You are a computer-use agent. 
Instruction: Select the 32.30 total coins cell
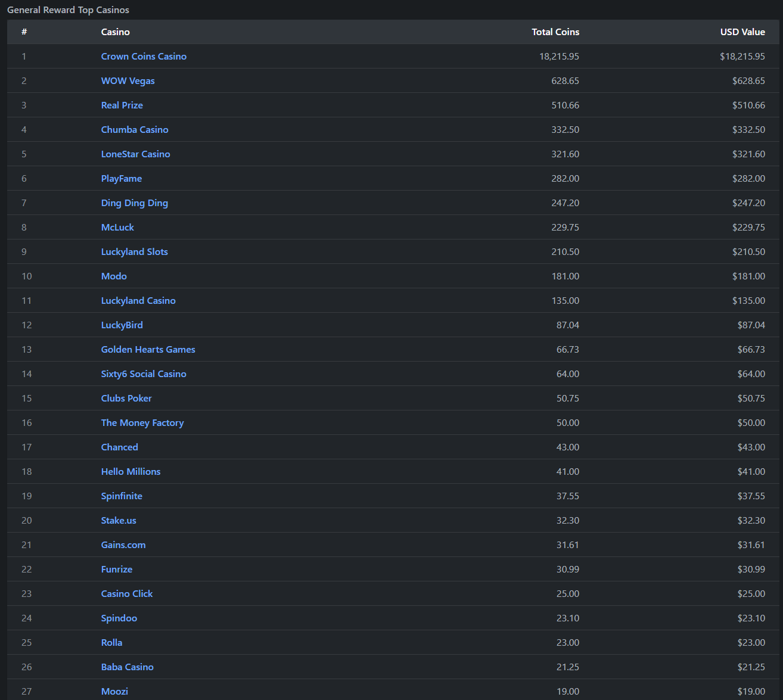point(567,520)
